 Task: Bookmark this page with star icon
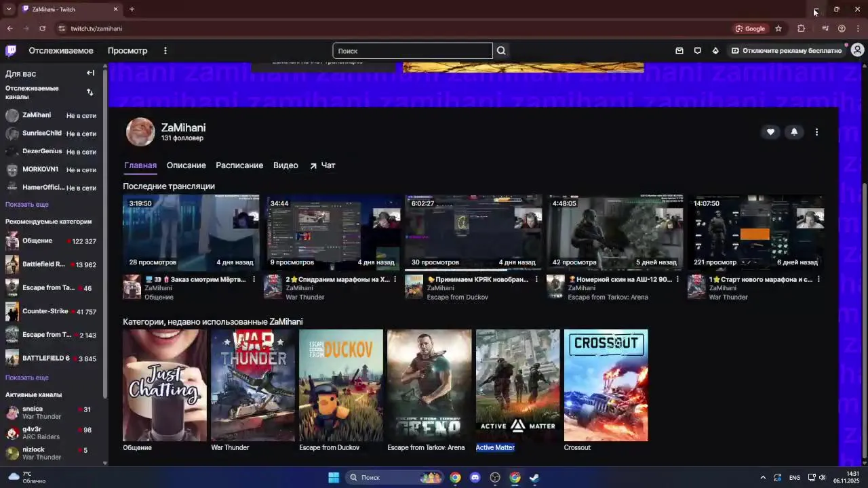point(778,28)
